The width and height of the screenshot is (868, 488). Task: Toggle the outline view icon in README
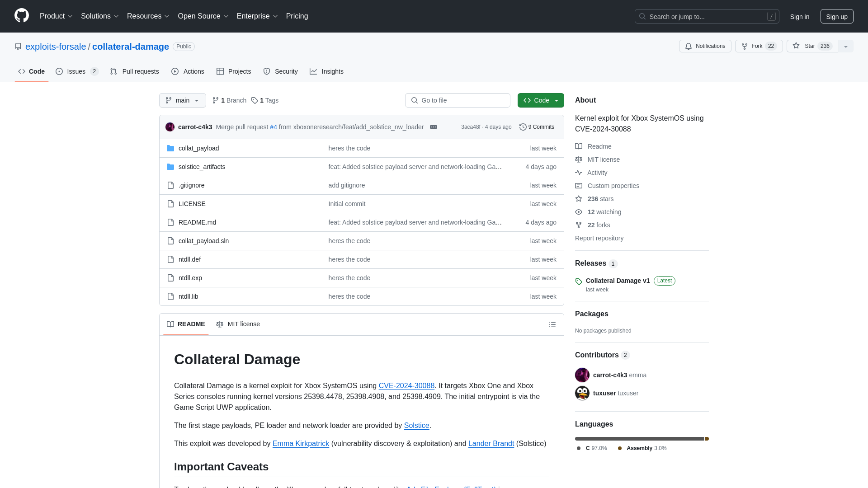[552, 324]
